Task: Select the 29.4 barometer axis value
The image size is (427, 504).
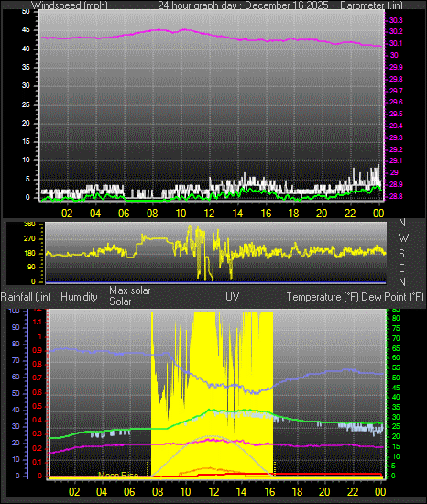Action: 396,126
